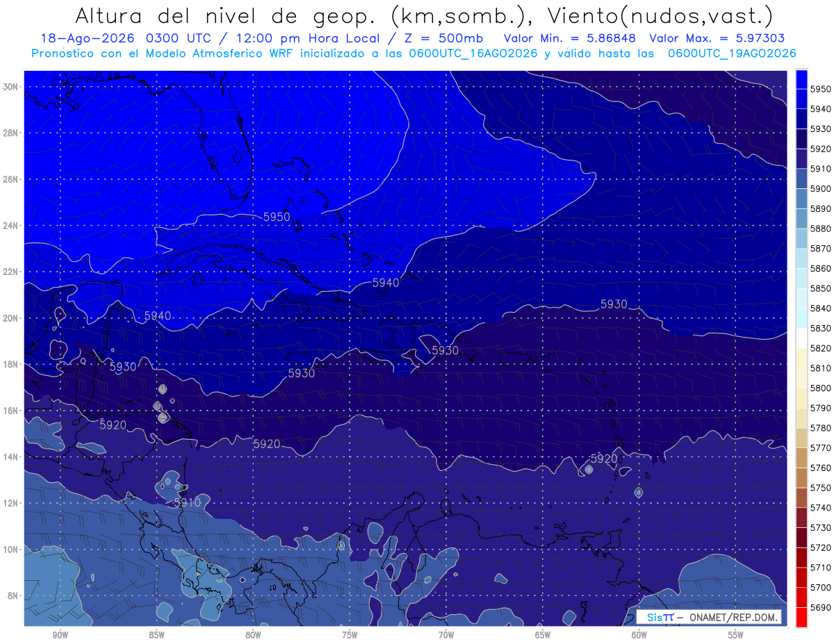Click the 5910 contour label on the map
Screen dimensions: 834x644
tap(187, 502)
